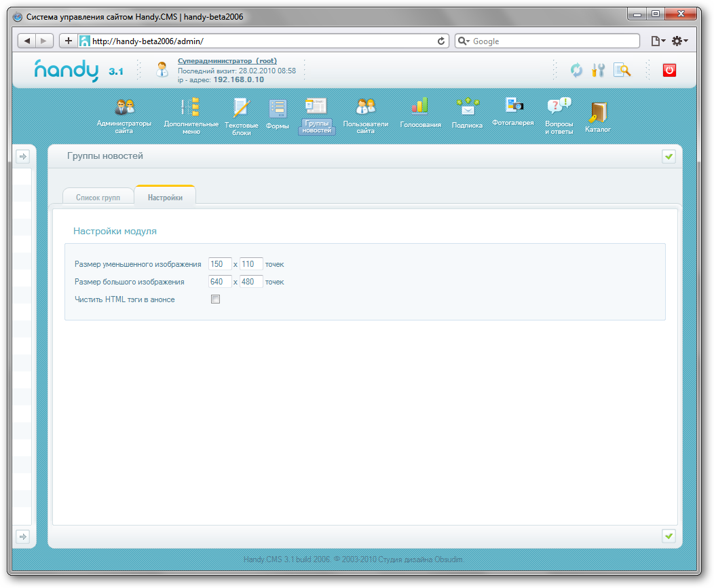Click the small image width field 150
This screenshot has width=714, height=588.
point(220,264)
